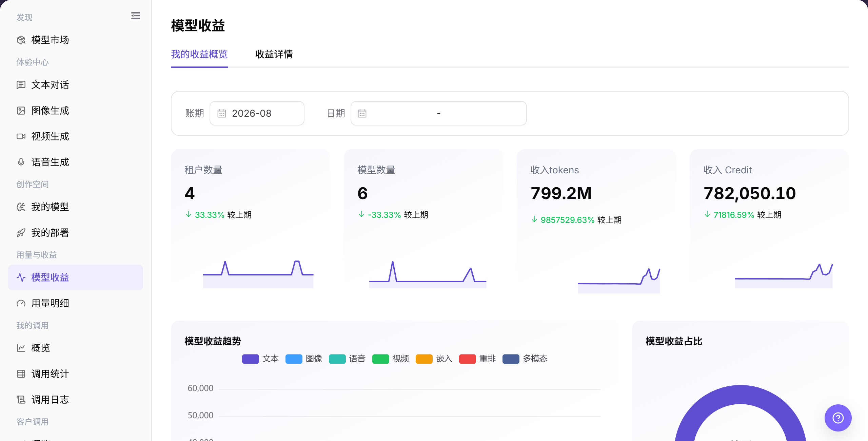The width and height of the screenshot is (868, 441).
Task: Open 我的模型 page
Action: [x=76, y=207]
